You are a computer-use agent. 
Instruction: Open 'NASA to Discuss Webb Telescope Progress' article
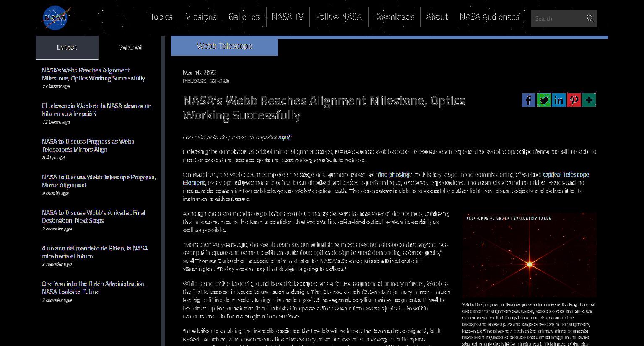(99, 181)
